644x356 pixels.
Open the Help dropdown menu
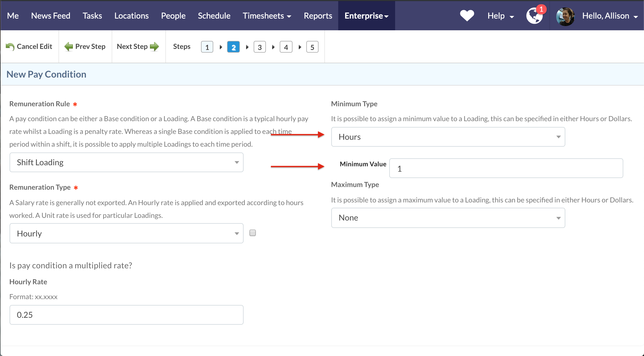point(500,16)
